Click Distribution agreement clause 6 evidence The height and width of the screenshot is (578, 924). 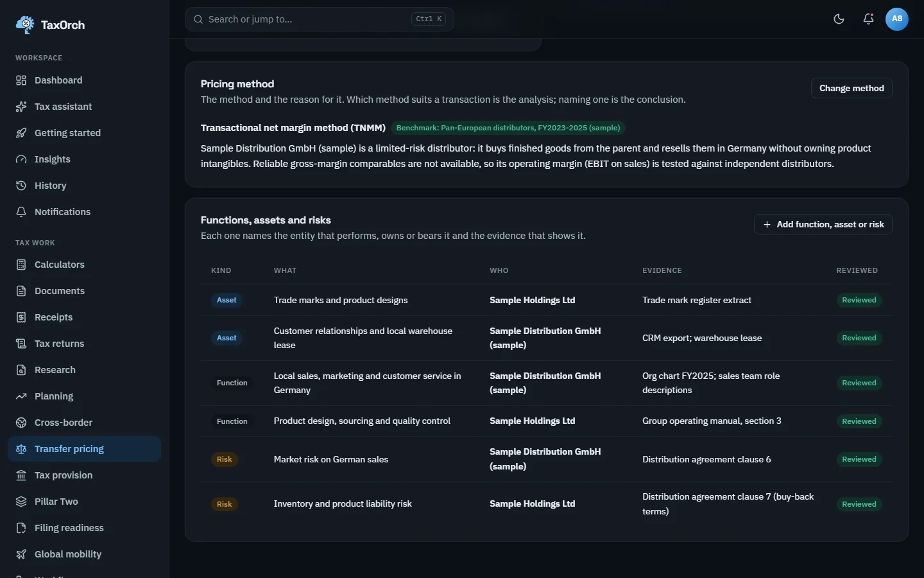click(706, 459)
